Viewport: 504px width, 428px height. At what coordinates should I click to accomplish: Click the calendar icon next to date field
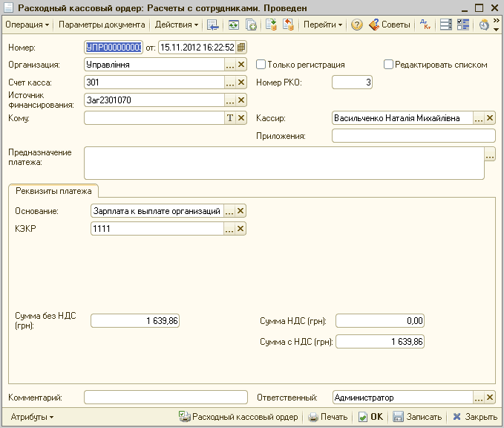point(241,48)
